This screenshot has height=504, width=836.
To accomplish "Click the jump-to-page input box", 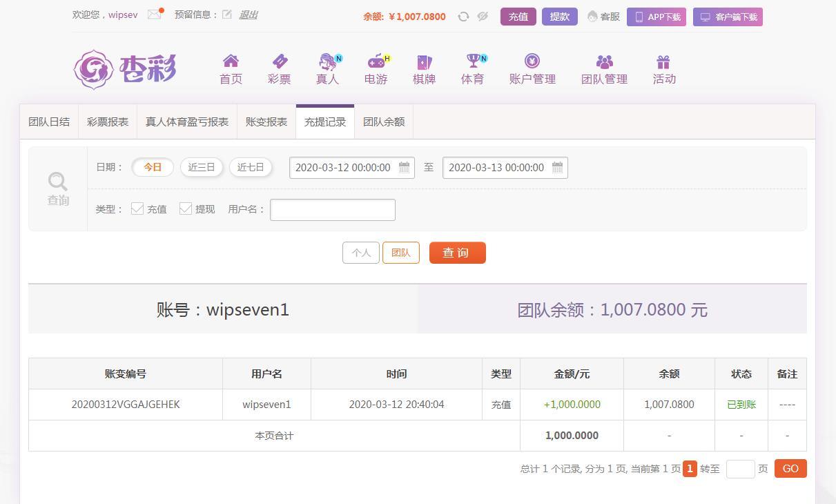I will 741,469.
